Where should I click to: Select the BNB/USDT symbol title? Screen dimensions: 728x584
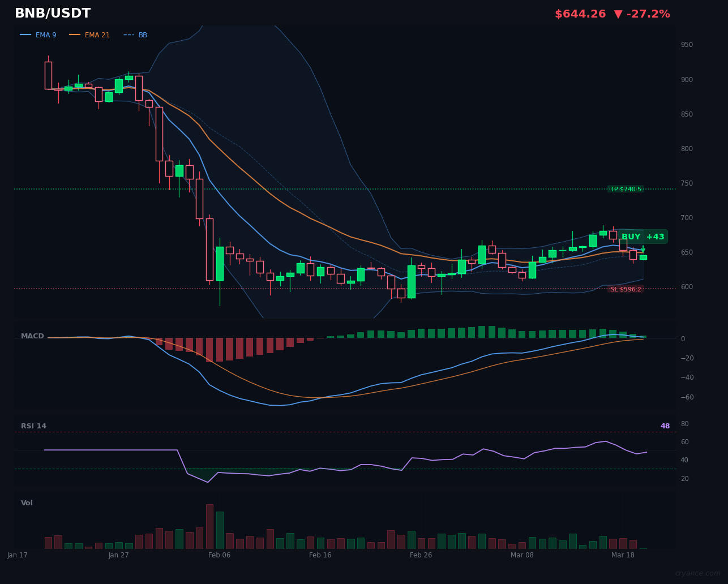pos(52,12)
